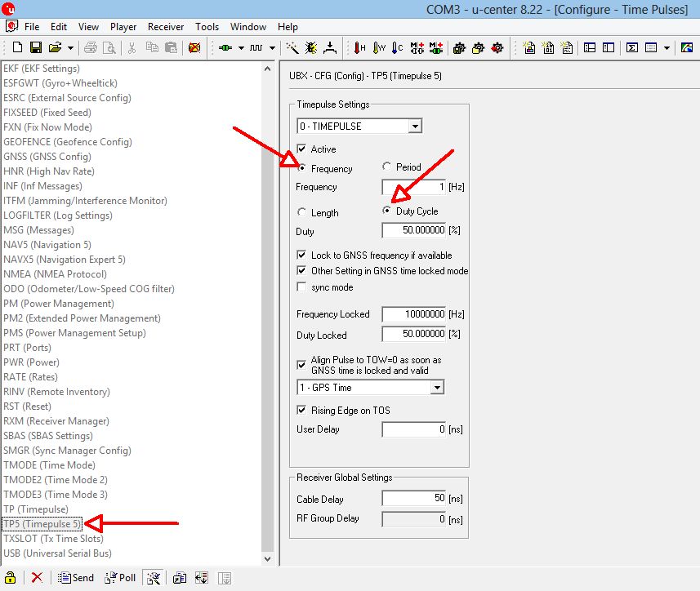Select TP5 (Timepulse 5) in message list

(x=42, y=523)
